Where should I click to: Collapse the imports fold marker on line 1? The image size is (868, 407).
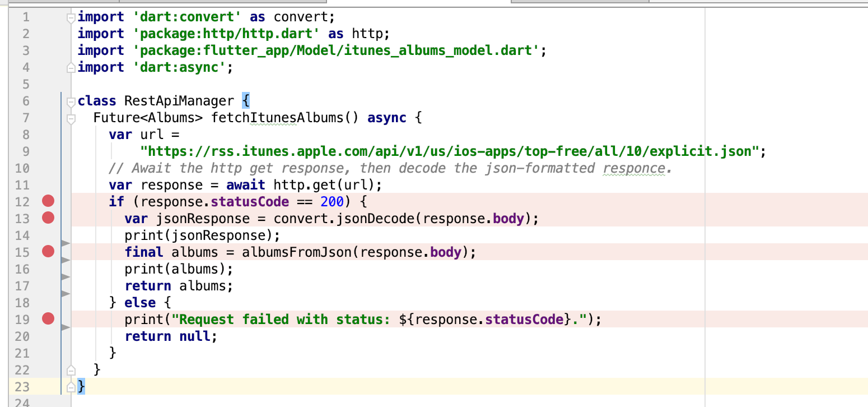coord(71,17)
